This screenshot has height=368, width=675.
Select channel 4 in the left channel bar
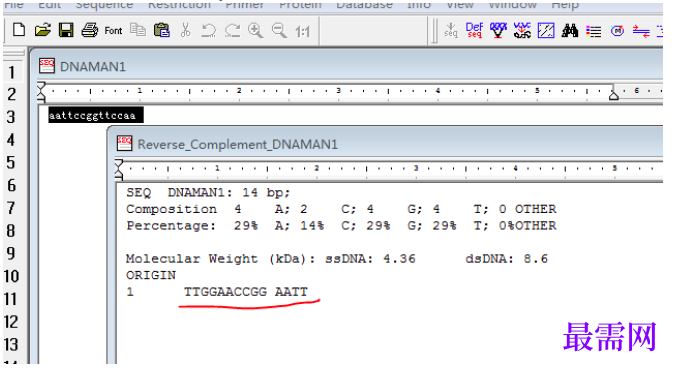pyautogui.click(x=12, y=140)
